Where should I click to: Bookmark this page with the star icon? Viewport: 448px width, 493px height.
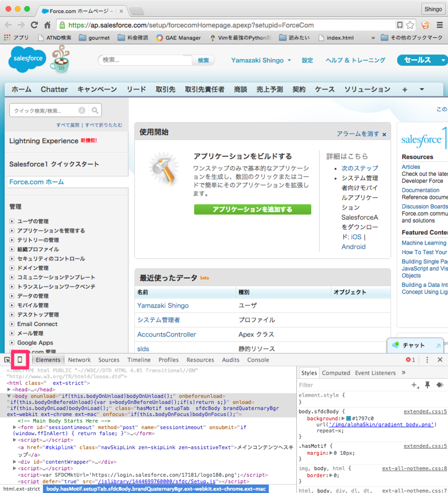tap(410, 25)
